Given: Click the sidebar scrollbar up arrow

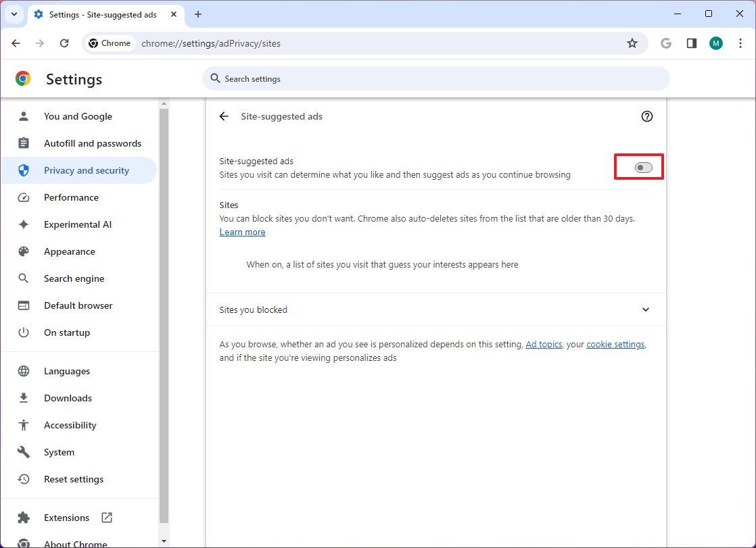Looking at the screenshot, I should pyautogui.click(x=164, y=103).
